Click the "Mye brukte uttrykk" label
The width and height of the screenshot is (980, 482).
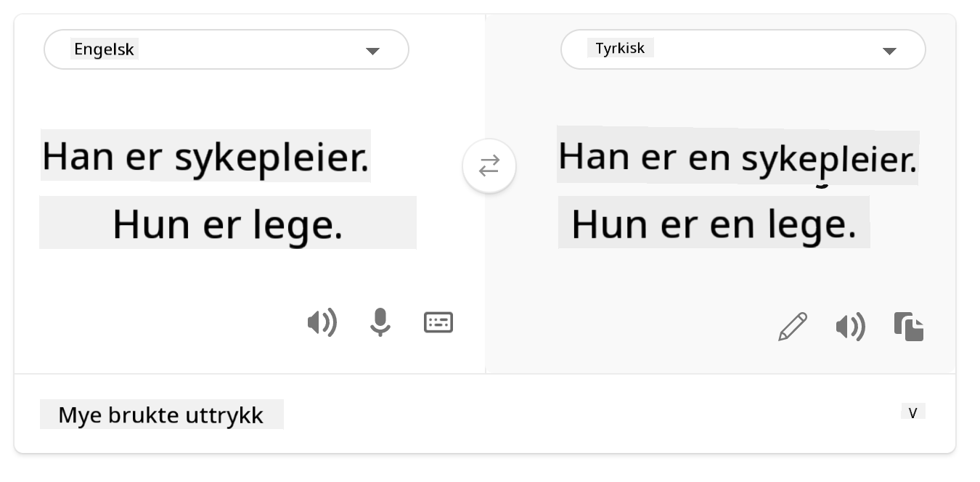point(161,415)
